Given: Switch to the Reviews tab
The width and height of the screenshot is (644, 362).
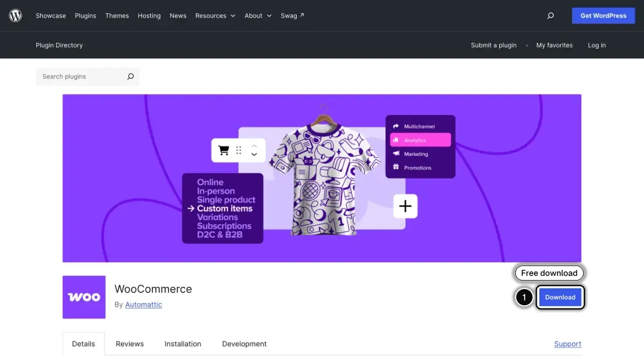Looking at the screenshot, I should [130, 344].
